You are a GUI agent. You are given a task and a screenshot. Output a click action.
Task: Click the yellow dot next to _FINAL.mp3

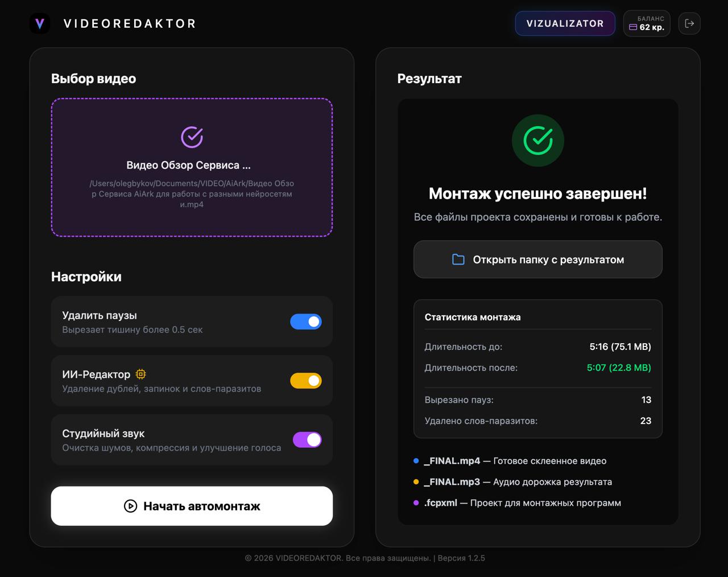416,482
